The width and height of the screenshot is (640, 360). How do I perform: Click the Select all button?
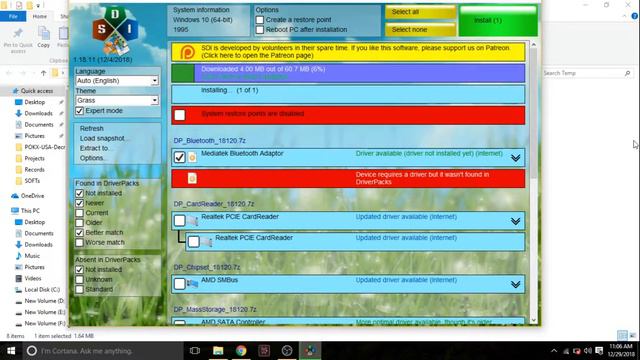click(420, 12)
